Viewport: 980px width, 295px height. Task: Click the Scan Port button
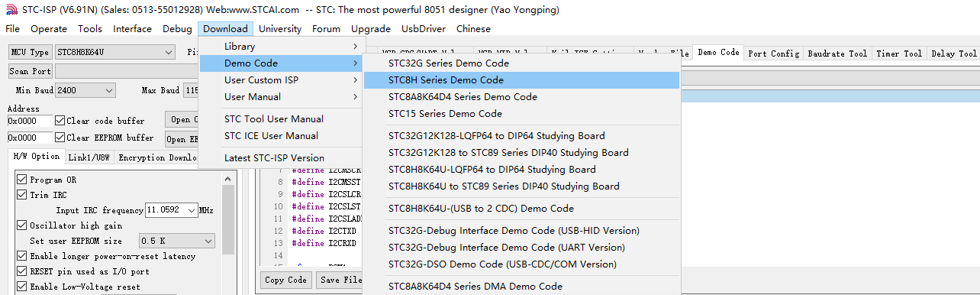click(31, 71)
